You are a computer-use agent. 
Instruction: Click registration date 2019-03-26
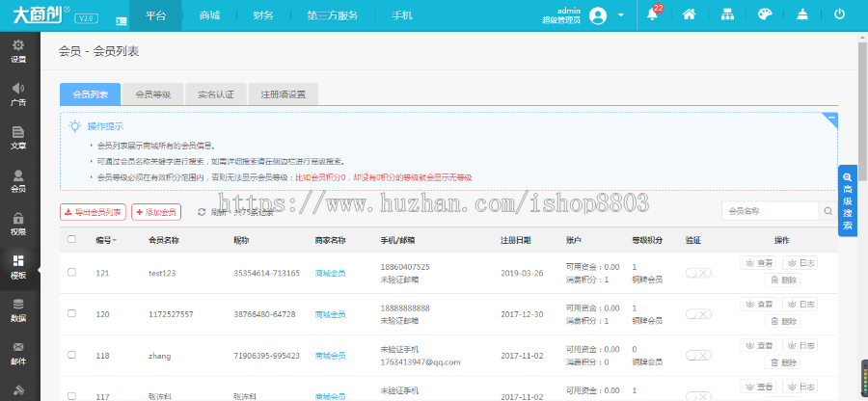pos(522,273)
